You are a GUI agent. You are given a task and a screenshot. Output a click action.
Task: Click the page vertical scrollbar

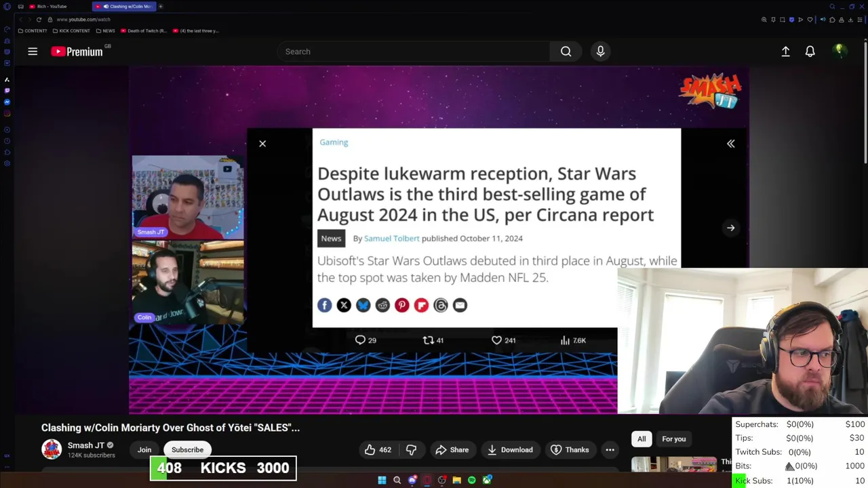pos(865,102)
